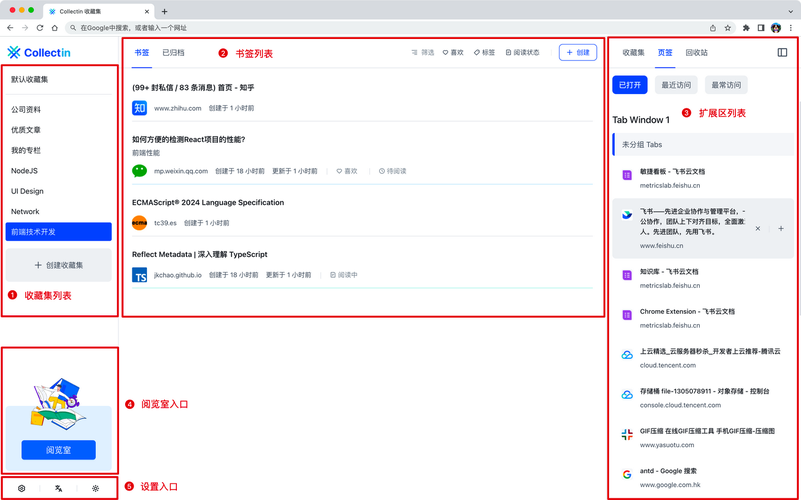801x500 pixels.
Task: Open a new browser tab
Action: [x=164, y=11]
